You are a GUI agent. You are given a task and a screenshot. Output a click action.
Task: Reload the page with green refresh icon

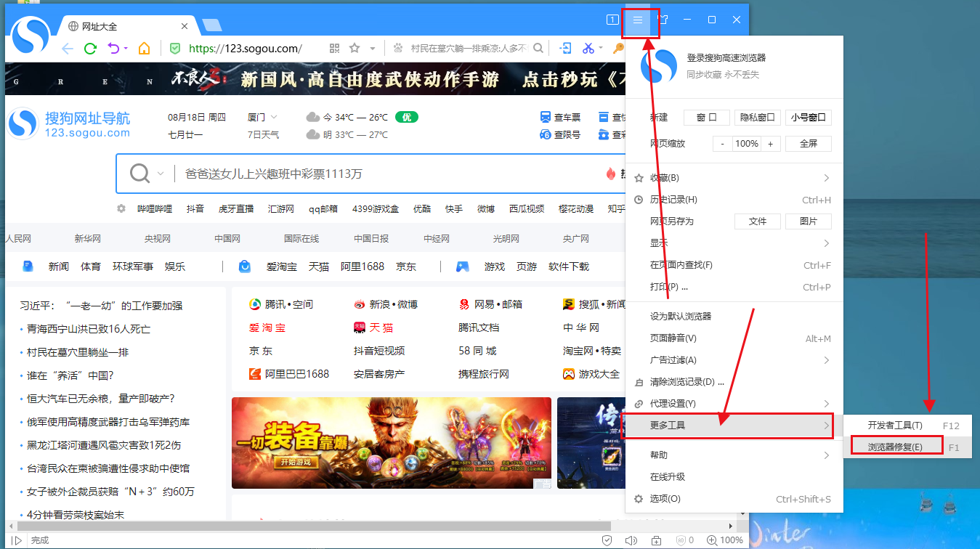pyautogui.click(x=90, y=49)
